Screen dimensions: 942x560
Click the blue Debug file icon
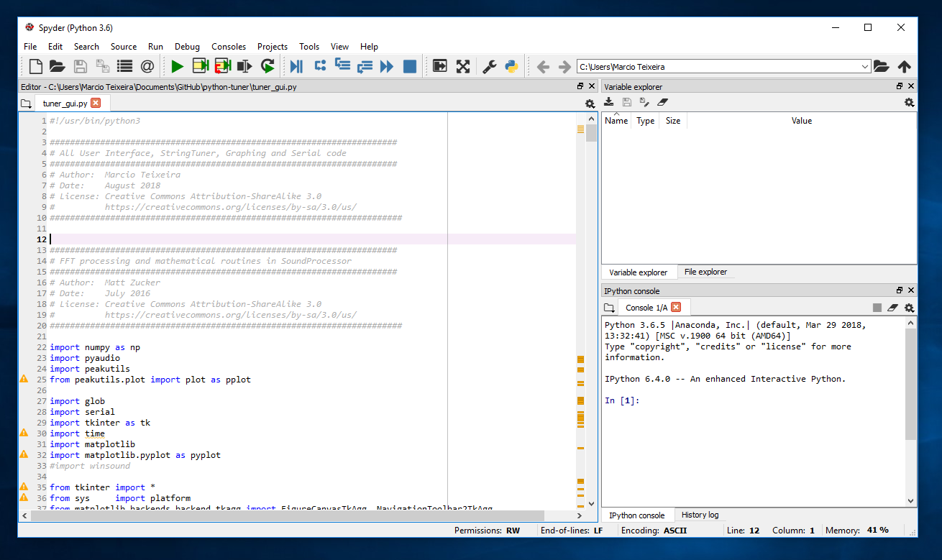[296, 67]
